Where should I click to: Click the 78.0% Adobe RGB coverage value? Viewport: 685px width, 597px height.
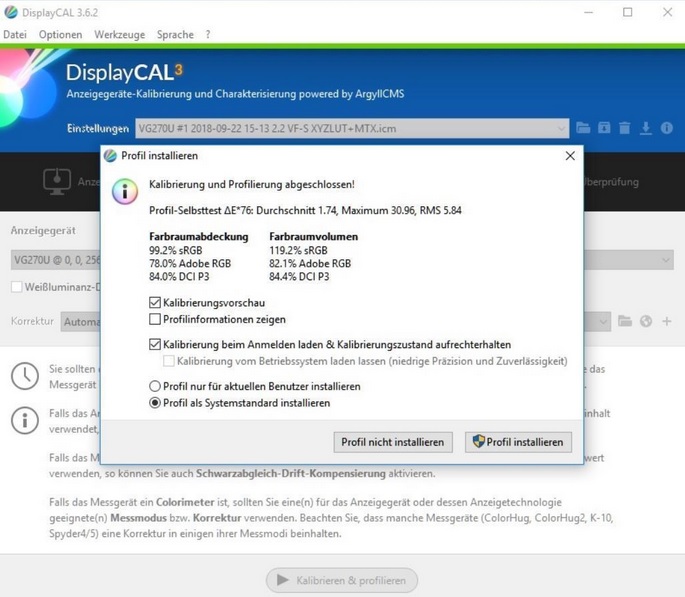point(190,263)
